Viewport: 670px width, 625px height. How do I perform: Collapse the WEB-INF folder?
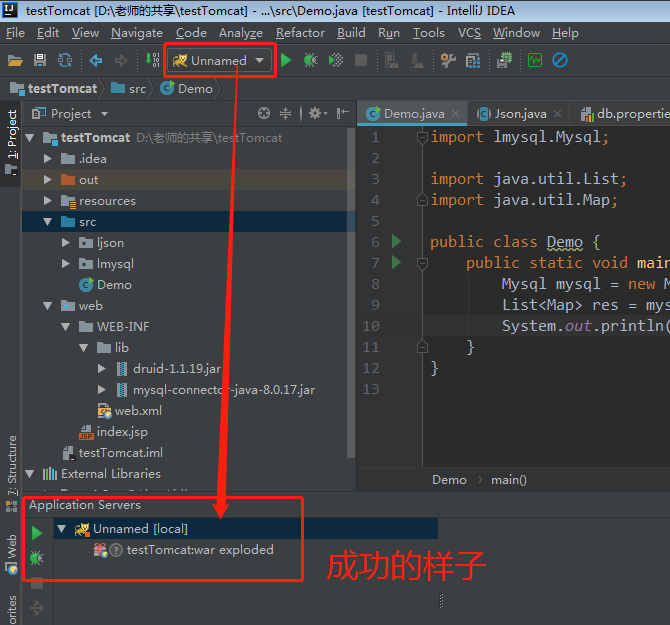click(x=66, y=327)
